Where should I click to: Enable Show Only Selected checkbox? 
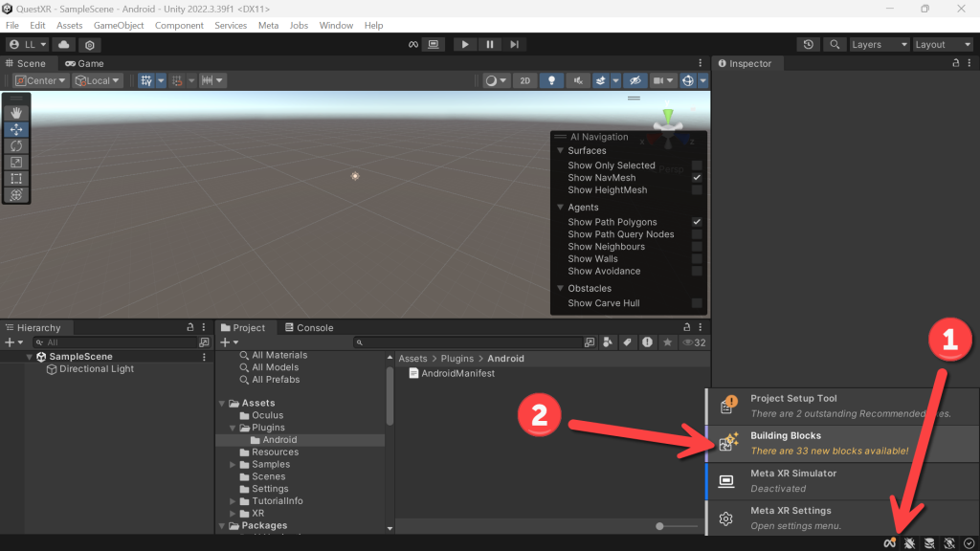click(697, 165)
